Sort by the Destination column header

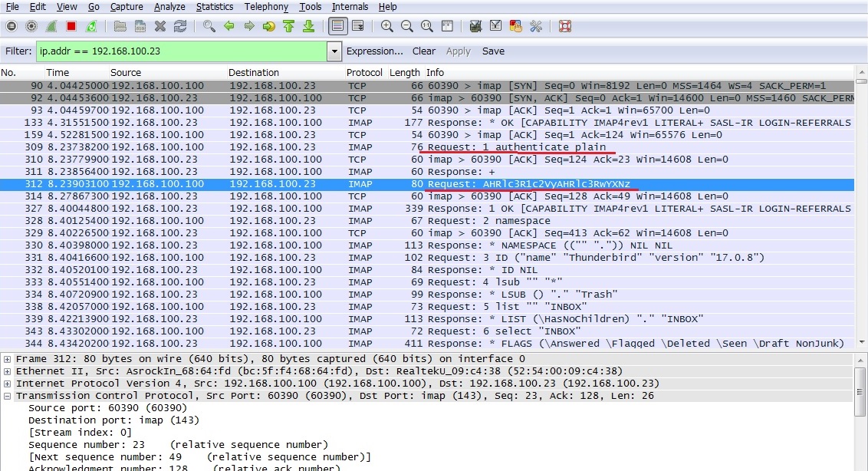pos(286,73)
